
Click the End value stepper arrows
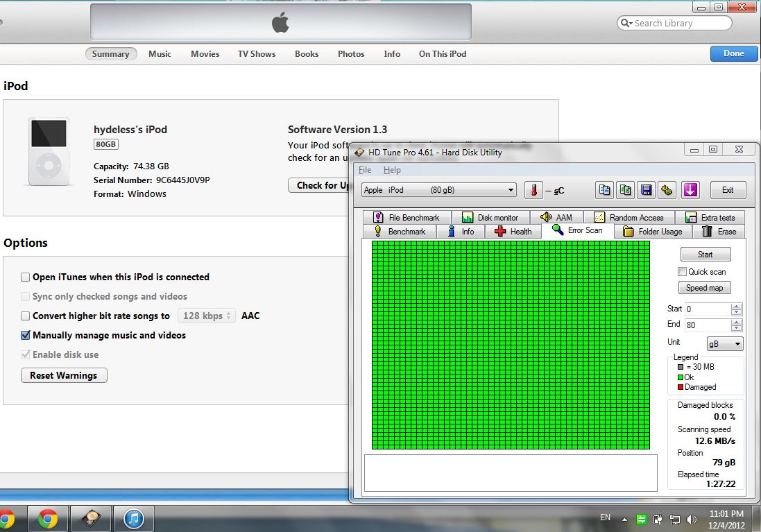pos(736,325)
